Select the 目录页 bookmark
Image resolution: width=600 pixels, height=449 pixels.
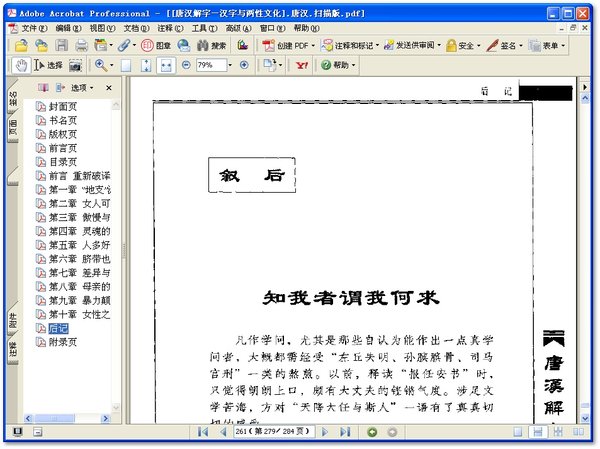(63, 162)
